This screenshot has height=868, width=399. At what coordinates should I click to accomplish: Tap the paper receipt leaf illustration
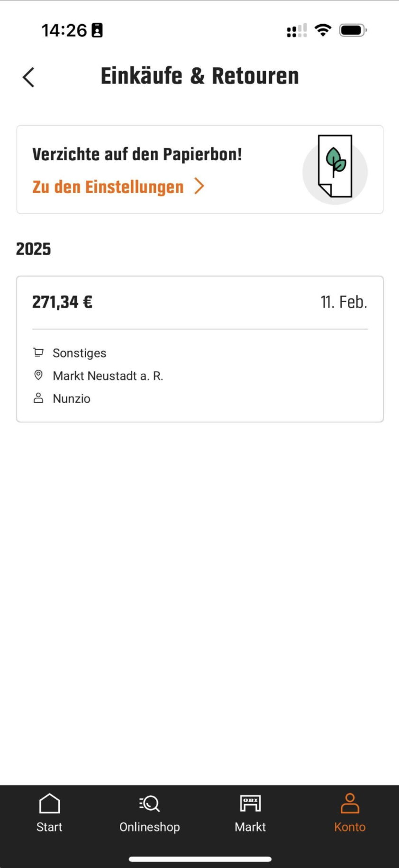click(x=335, y=167)
